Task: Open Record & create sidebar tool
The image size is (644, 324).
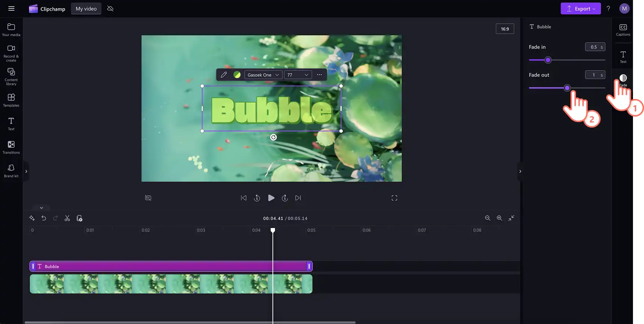Action: pos(11,53)
